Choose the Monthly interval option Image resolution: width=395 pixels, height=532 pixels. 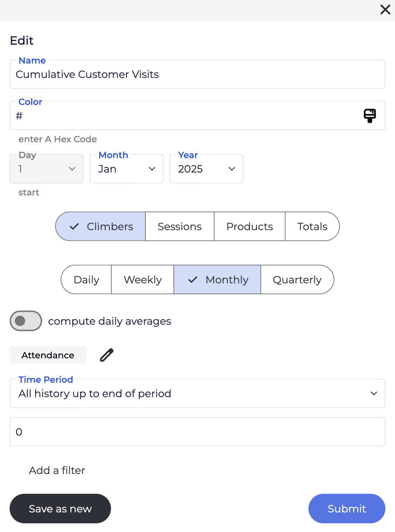pyautogui.click(x=217, y=280)
